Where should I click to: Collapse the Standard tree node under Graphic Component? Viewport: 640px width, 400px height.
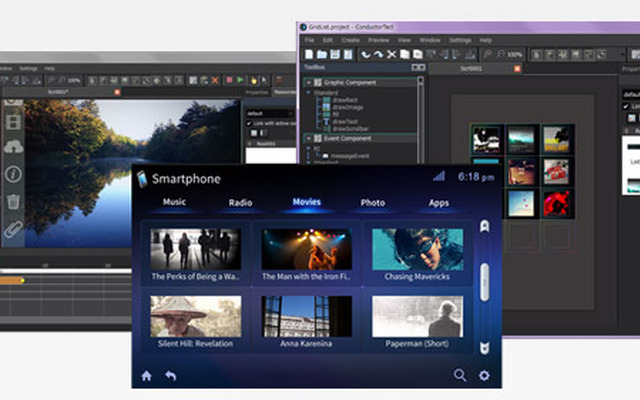[x=309, y=93]
